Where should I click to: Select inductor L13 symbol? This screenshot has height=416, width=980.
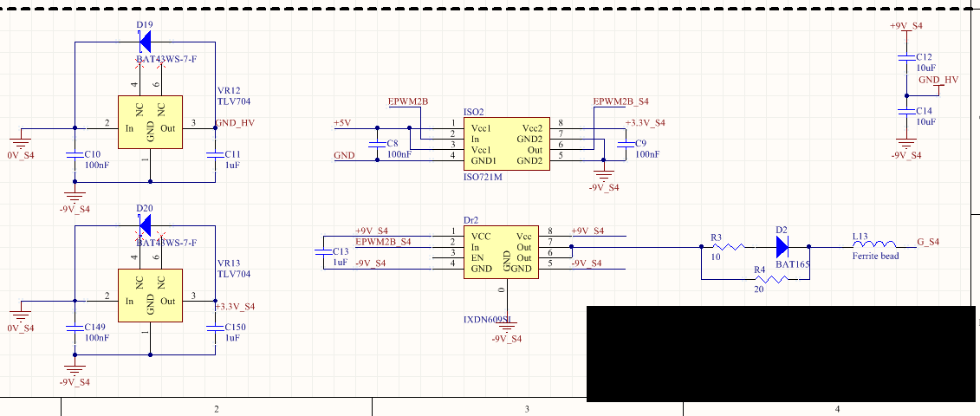point(873,244)
